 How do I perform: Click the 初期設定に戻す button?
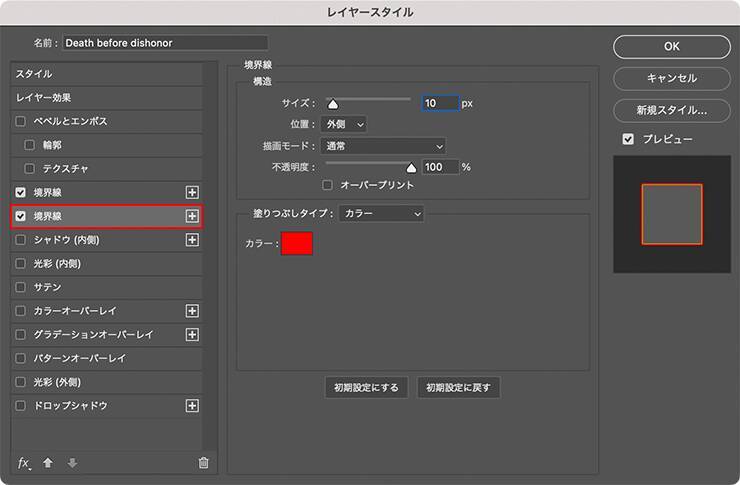click(458, 388)
